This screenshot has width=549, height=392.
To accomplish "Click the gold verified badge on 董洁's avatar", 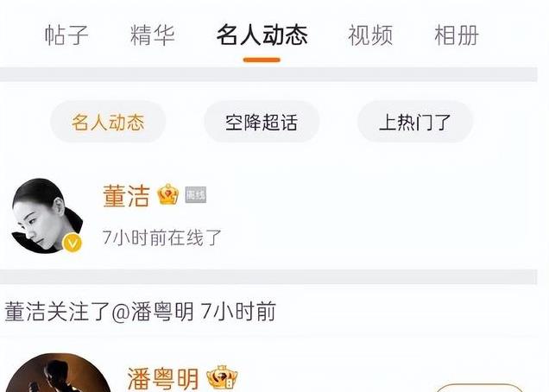I will [73, 243].
